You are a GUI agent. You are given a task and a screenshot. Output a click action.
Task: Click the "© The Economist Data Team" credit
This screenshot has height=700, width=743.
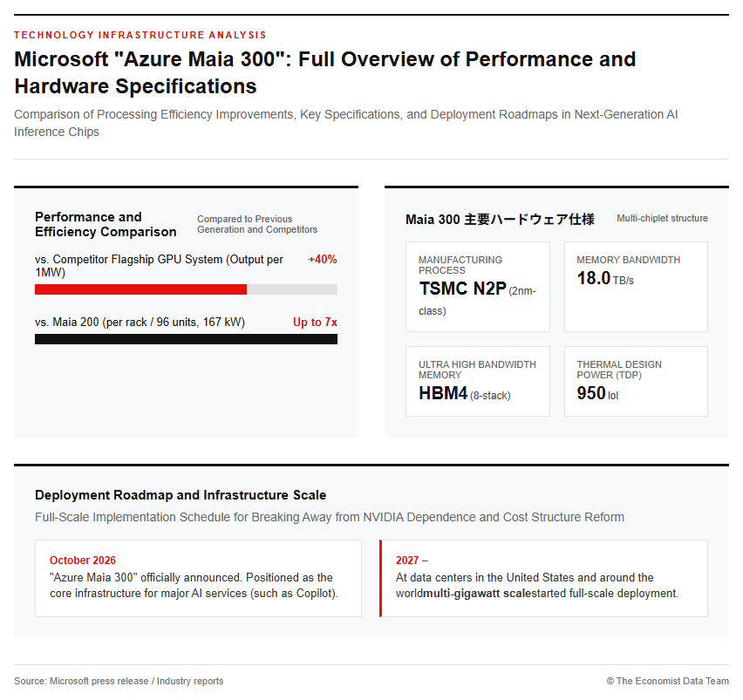(x=668, y=681)
